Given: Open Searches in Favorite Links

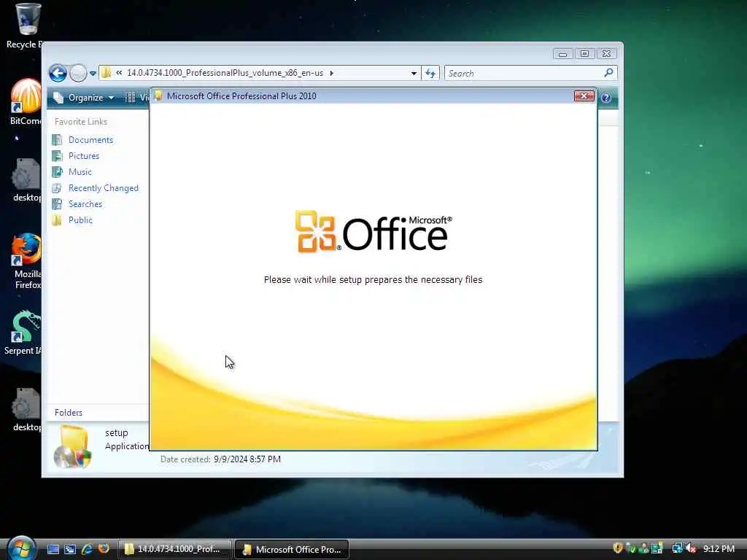Looking at the screenshot, I should pyautogui.click(x=85, y=204).
